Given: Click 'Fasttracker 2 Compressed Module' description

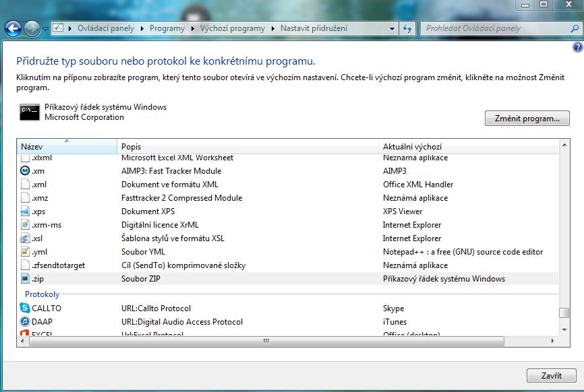Looking at the screenshot, I should pos(182,197).
